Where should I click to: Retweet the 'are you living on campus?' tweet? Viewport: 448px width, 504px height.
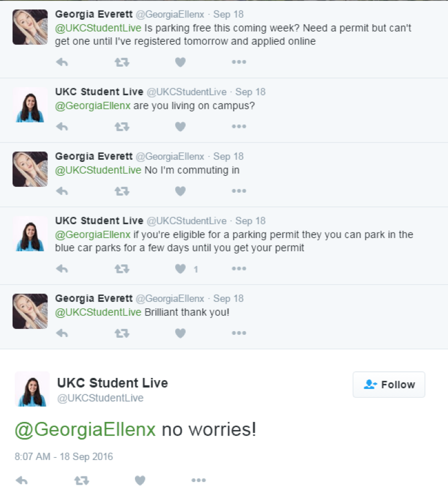tap(121, 127)
